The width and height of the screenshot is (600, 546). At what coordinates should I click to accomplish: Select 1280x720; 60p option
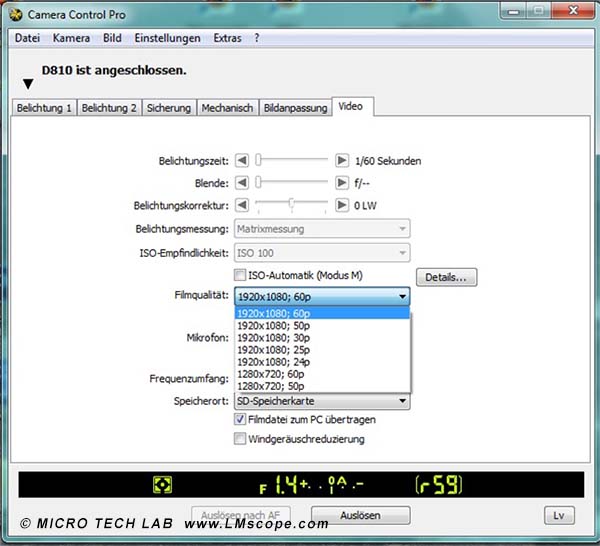[322, 374]
